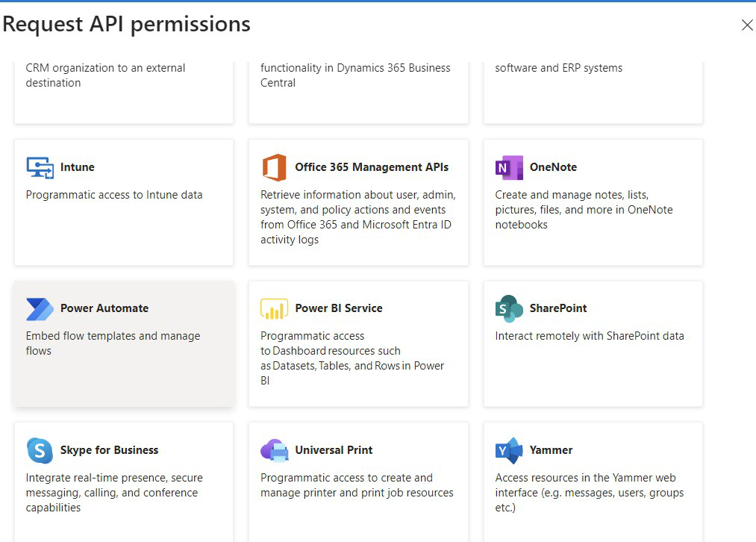
Task: Select the Power Automate title
Action: coord(104,308)
